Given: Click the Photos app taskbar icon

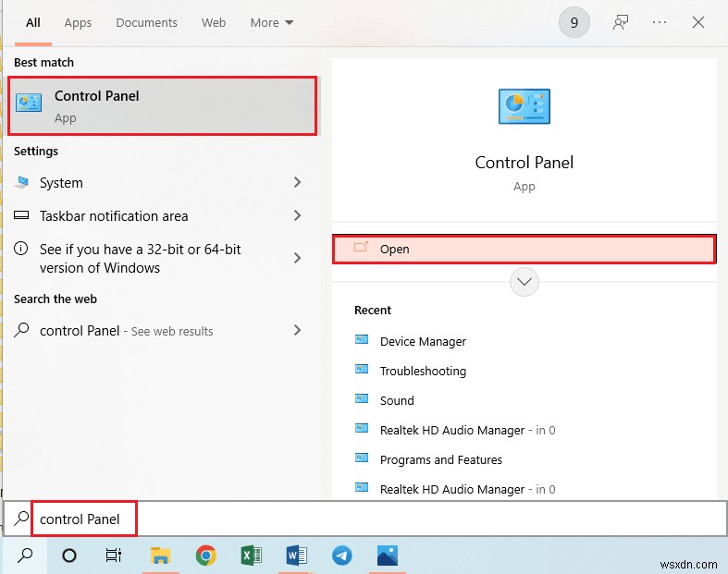Looking at the screenshot, I should coord(388,556).
